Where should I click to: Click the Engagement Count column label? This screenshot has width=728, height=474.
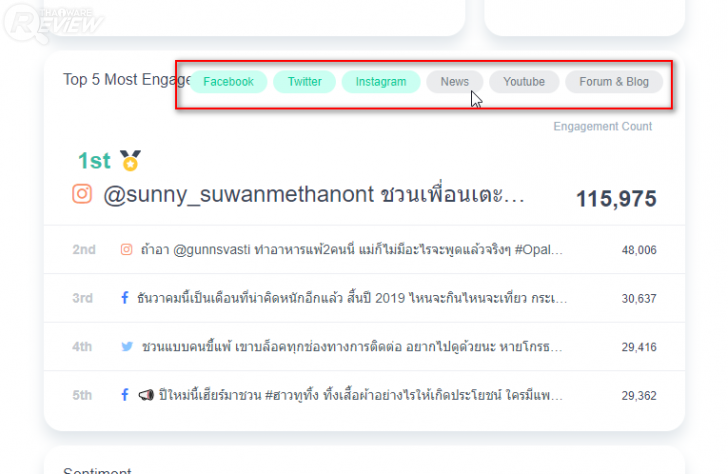603,126
